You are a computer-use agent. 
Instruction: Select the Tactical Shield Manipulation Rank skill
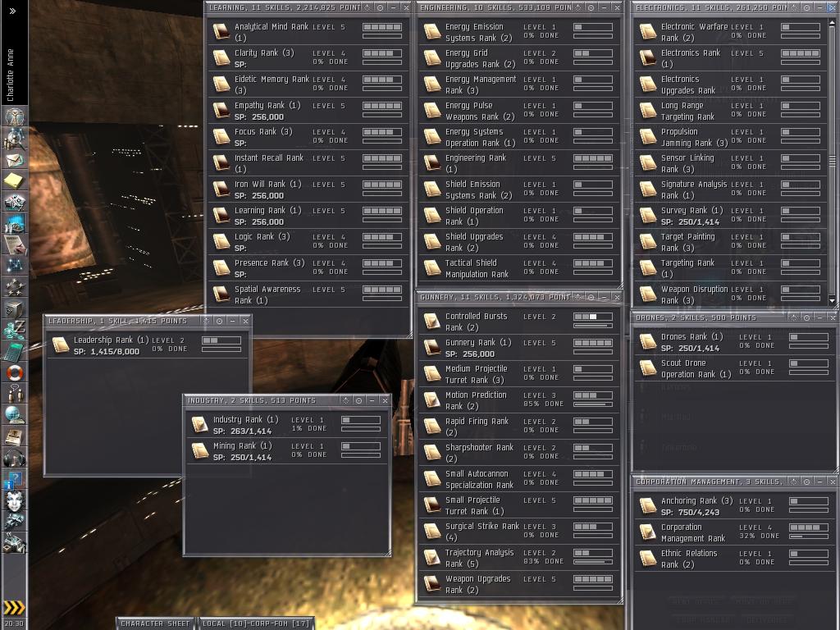click(x=518, y=268)
